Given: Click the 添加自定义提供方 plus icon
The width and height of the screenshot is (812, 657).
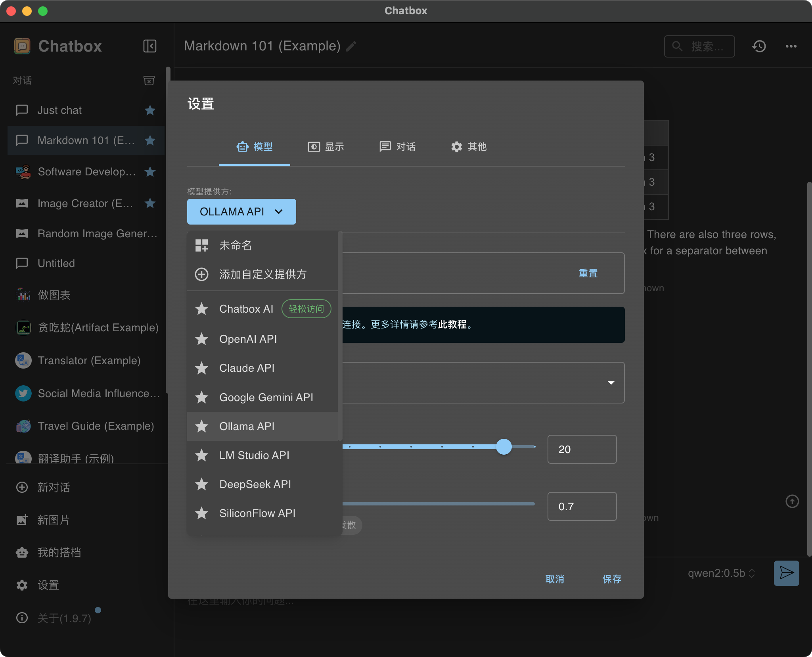Looking at the screenshot, I should (x=201, y=274).
